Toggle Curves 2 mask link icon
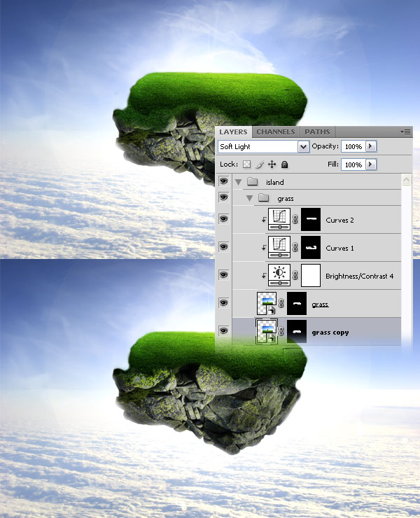This screenshot has height=518, width=420. point(295,219)
